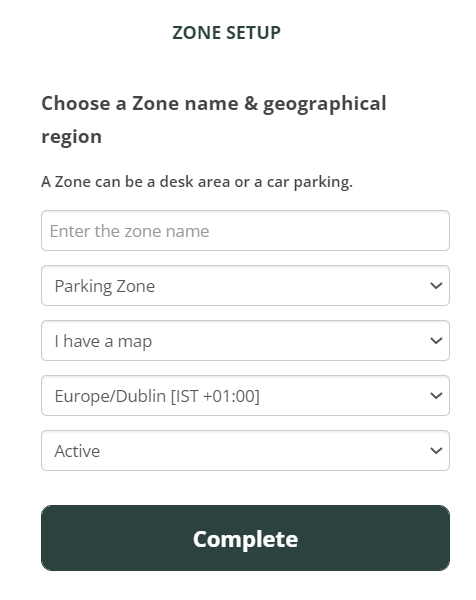This screenshot has height=600, width=476.
Task: Click the chevron icon on Active status dropdown
Action: point(436,450)
